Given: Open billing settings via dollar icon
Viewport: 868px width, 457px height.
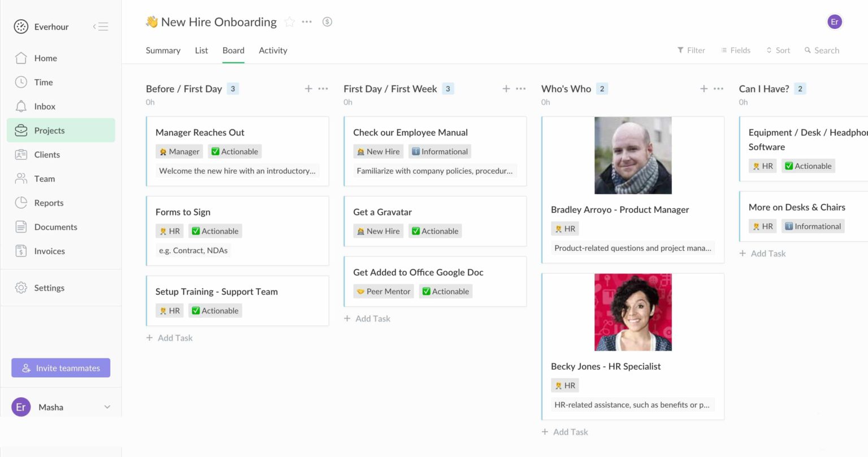Looking at the screenshot, I should [327, 21].
